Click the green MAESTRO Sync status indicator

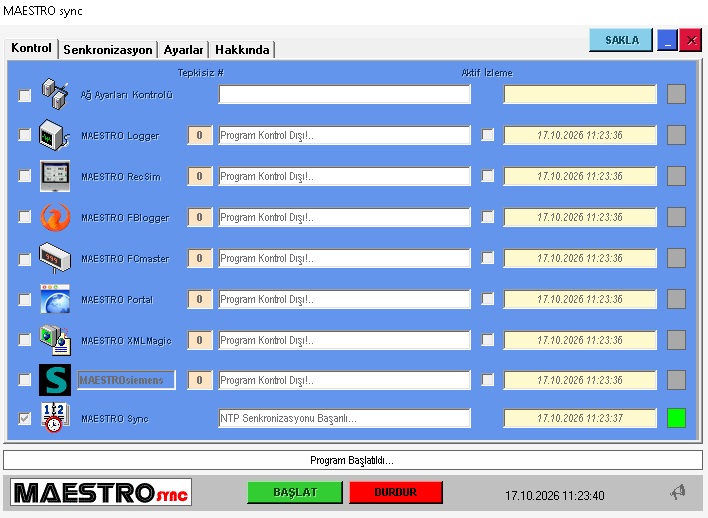click(676, 418)
